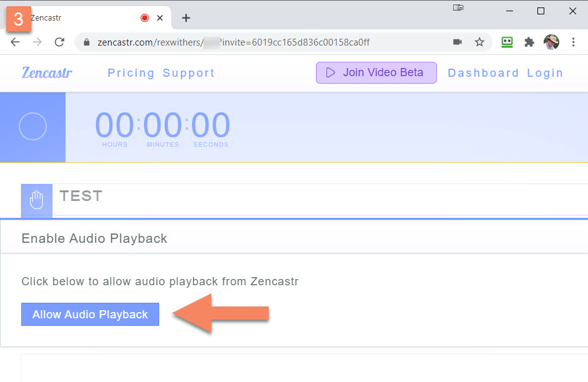The width and height of the screenshot is (588, 382).
Task: Click the Join Video Beta button
Action: [376, 72]
